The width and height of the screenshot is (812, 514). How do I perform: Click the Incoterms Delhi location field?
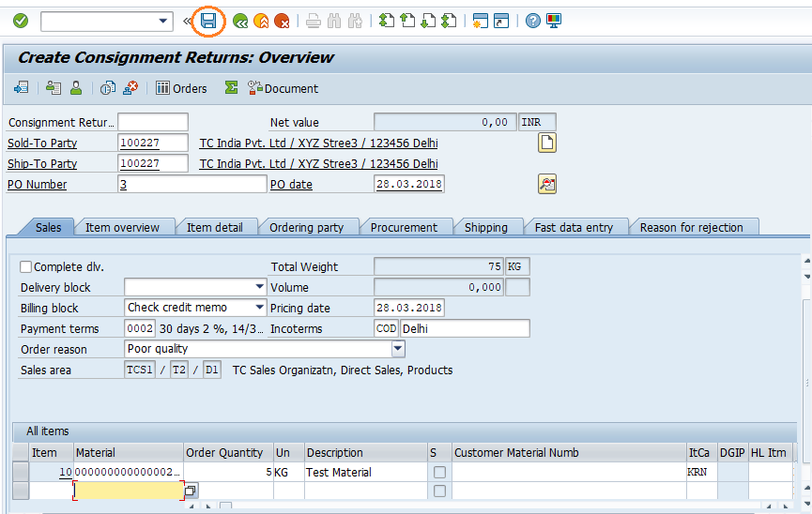pyautogui.click(x=465, y=328)
